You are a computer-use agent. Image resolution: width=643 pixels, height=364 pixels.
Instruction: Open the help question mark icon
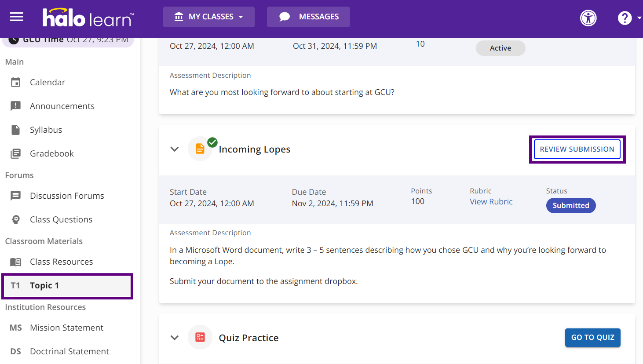click(x=625, y=18)
